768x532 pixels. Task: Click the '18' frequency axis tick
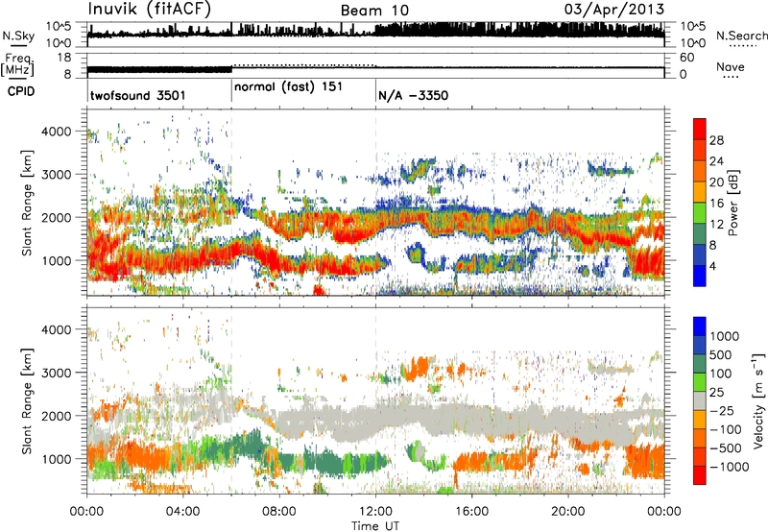click(x=64, y=58)
